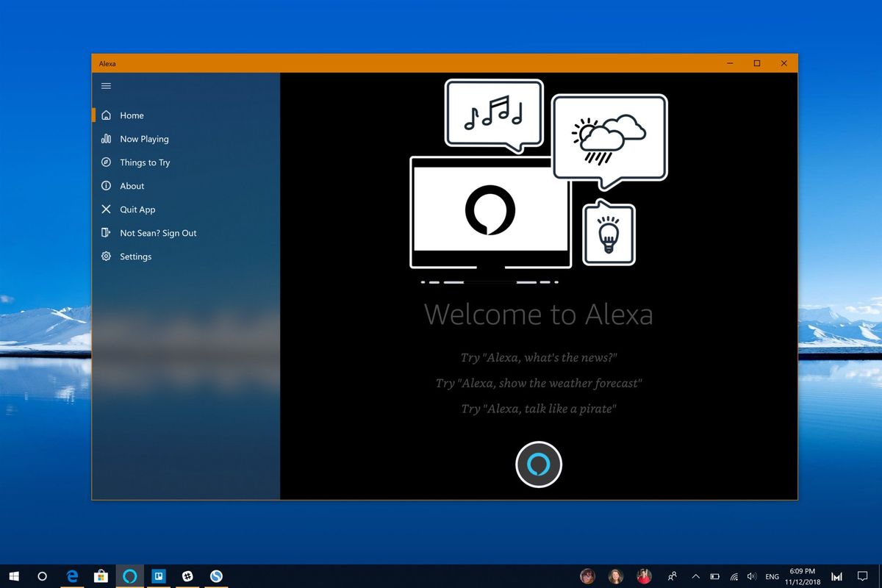Open the volume slider from the tray
Image resolution: width=882 pixels, height=588 pixels.
752,576
